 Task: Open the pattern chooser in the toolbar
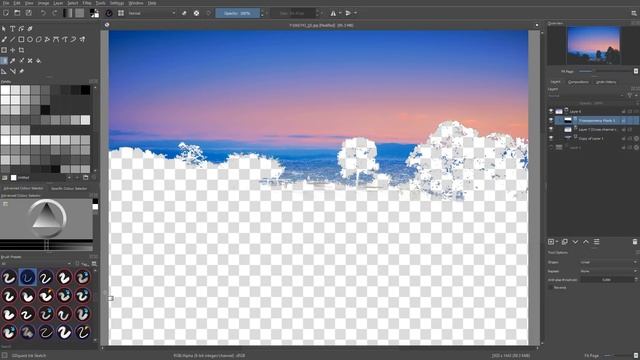pyautogui.click(x=80, y=13)
